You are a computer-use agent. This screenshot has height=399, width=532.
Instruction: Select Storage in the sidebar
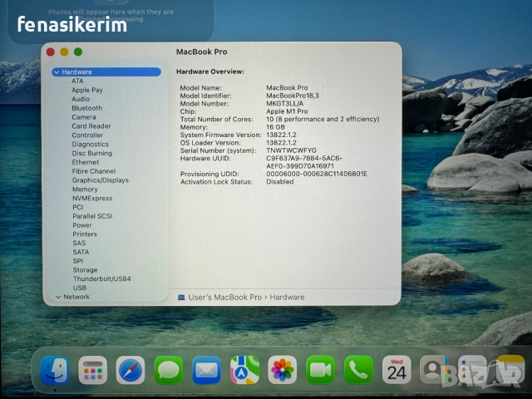[85, 270]
